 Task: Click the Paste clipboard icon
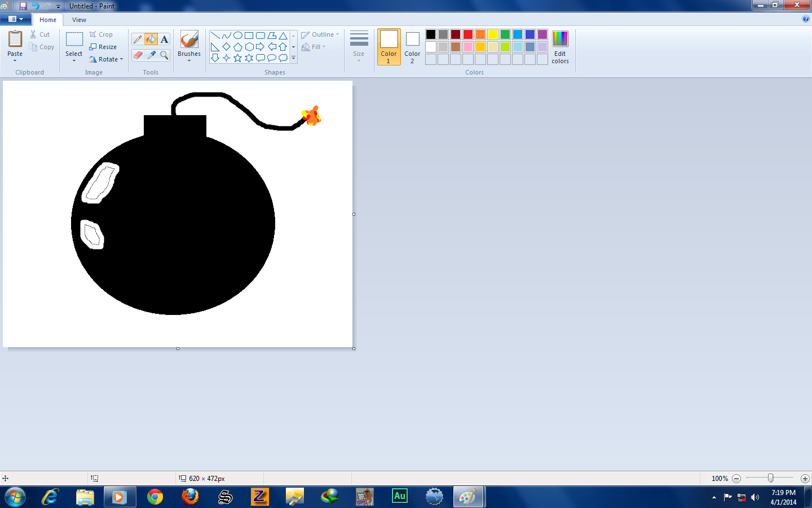[x=15, y=39]
